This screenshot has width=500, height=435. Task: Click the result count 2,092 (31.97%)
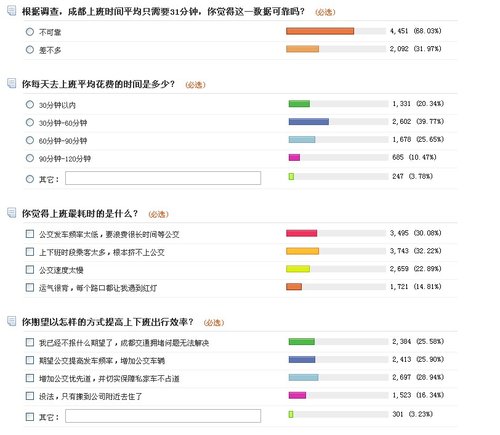click(416, 49)
